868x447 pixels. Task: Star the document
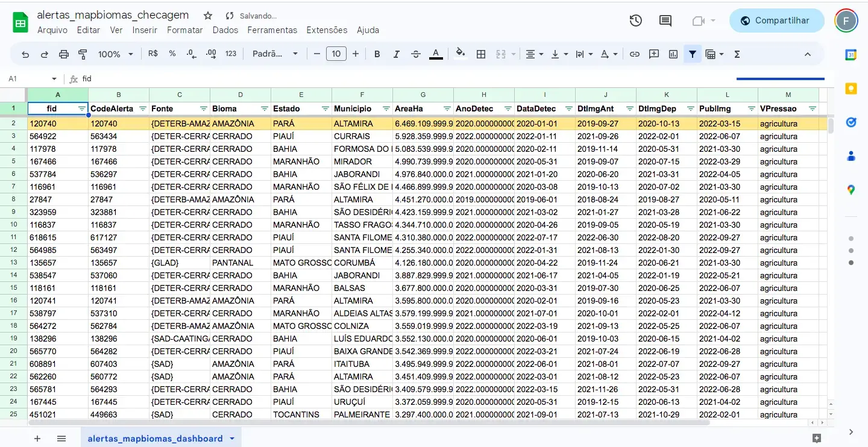(208, 16)
